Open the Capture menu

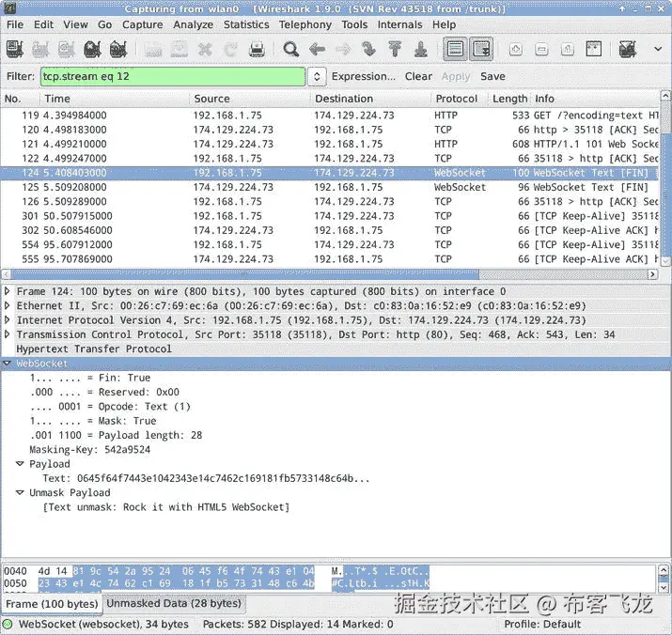tap(142, 24)
